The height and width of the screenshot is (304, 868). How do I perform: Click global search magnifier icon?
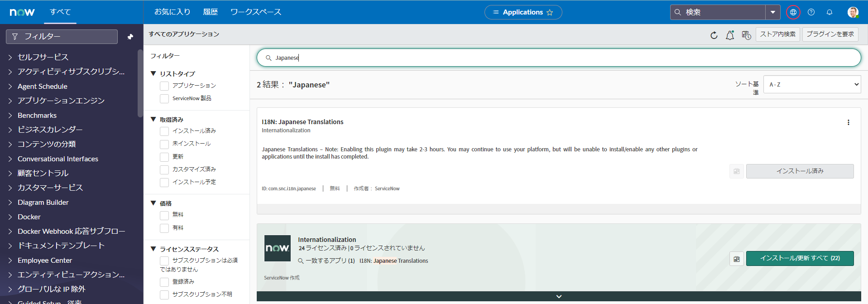click(x=678, y=12)
